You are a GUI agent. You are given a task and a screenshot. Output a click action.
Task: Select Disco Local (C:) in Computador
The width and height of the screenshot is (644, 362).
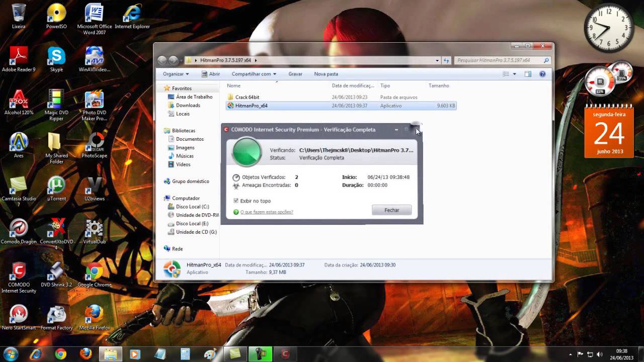click(x=192, y=207)
